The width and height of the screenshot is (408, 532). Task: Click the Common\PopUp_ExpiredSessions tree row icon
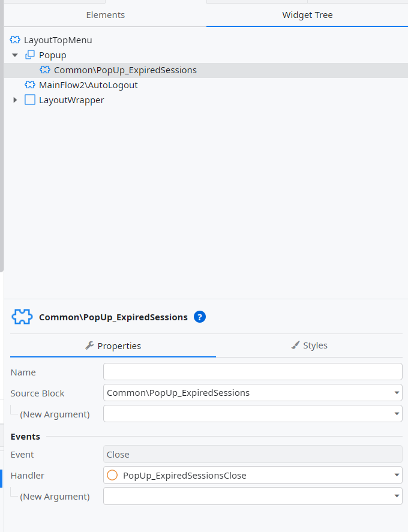(45, 70)
